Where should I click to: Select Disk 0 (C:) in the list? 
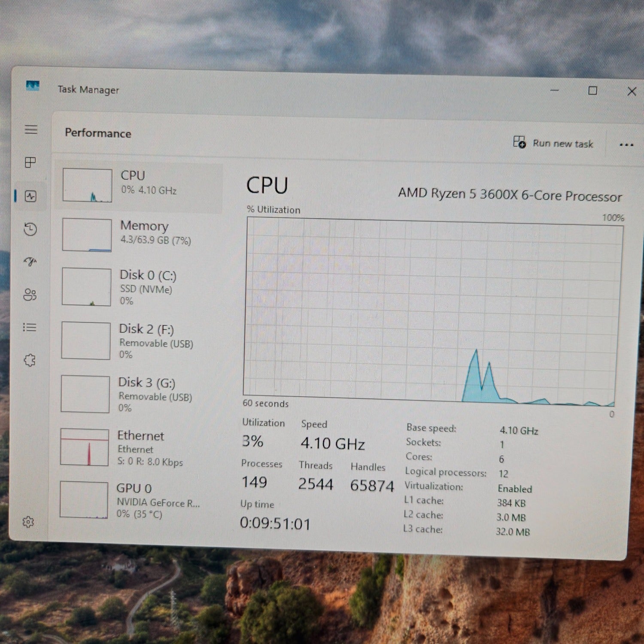pos(140,287)
